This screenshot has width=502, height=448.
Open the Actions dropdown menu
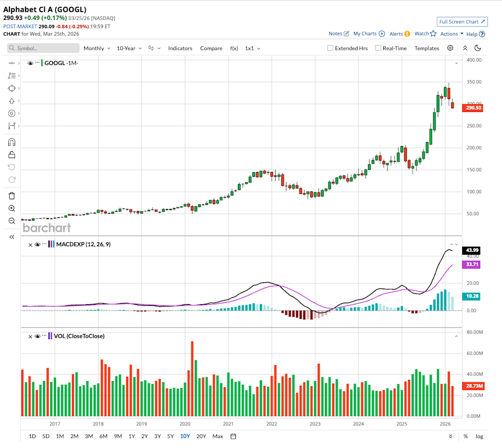click(x=452, y=34)
